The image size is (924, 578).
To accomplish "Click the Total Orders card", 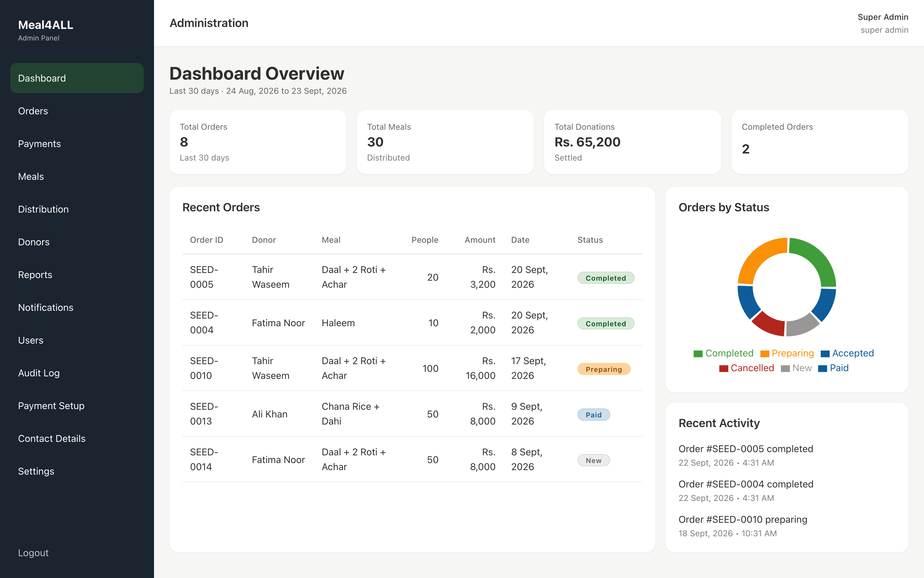I will [258, 142].
